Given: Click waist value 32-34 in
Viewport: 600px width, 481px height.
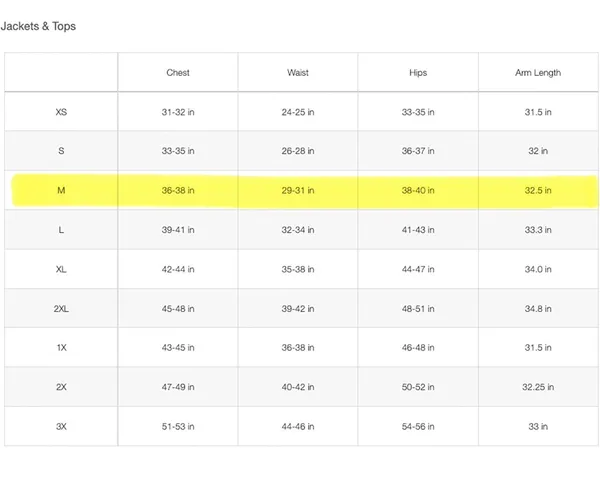Looking at the screenshot, I should (x=298, y=230).
